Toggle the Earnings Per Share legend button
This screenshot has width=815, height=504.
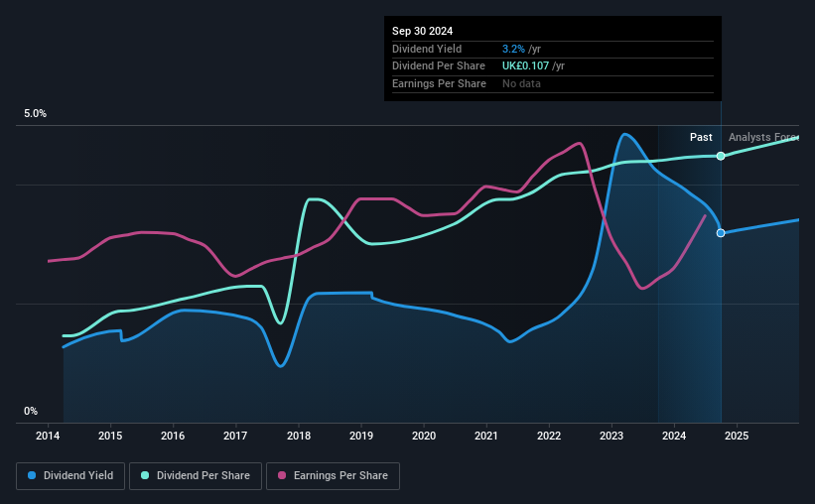pos(333,476)
